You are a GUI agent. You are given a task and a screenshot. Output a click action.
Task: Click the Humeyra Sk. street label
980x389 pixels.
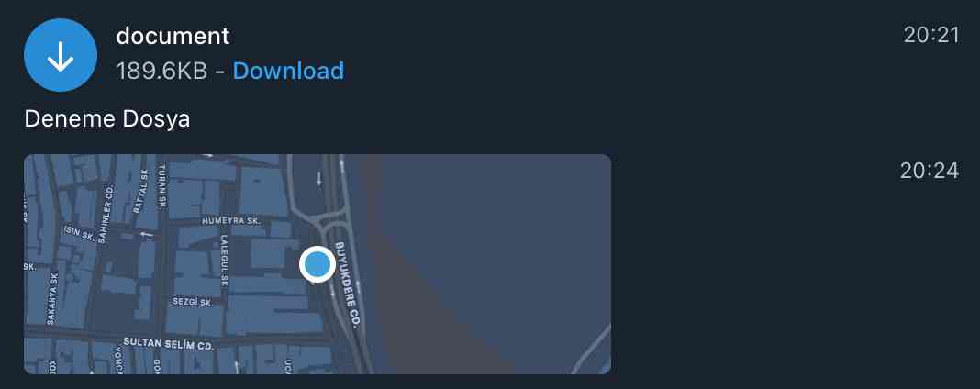[x=230, y=221]
